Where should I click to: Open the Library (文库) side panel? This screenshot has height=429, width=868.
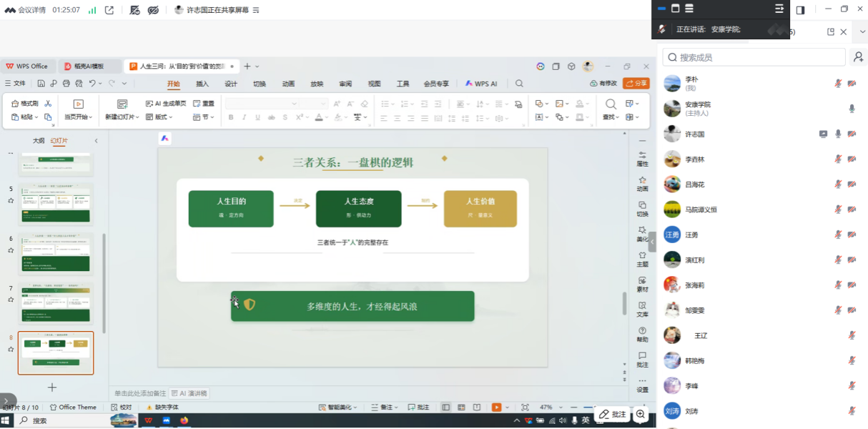click(642, 309)
